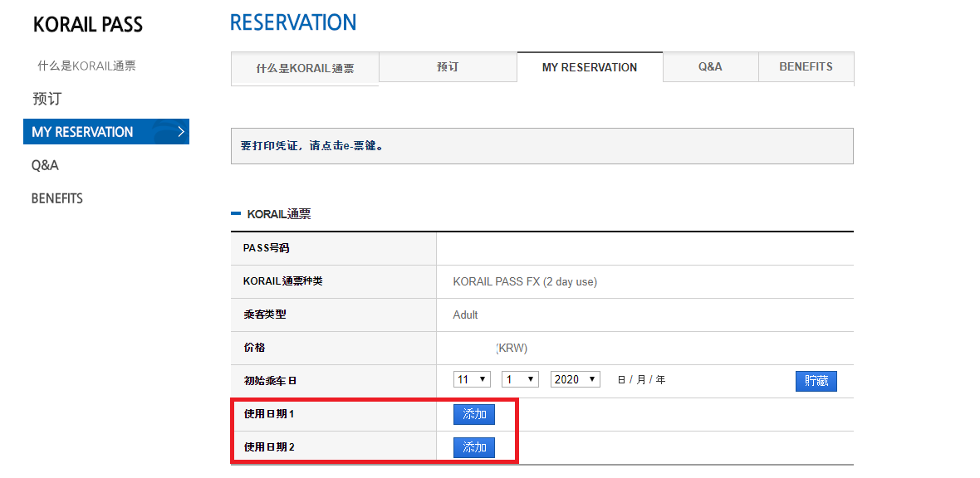Click the 贮藏 save button

(x=816, y=381)
